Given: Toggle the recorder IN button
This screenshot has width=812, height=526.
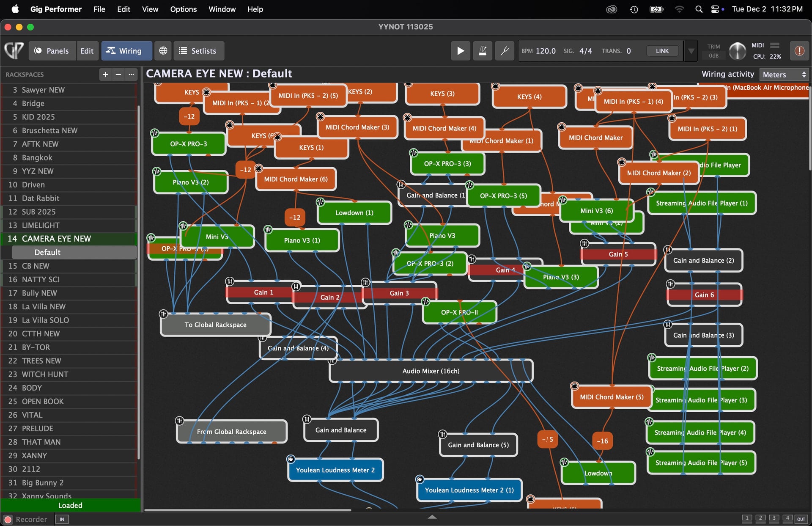Looking at the screenshot, I should coord(62,519).
